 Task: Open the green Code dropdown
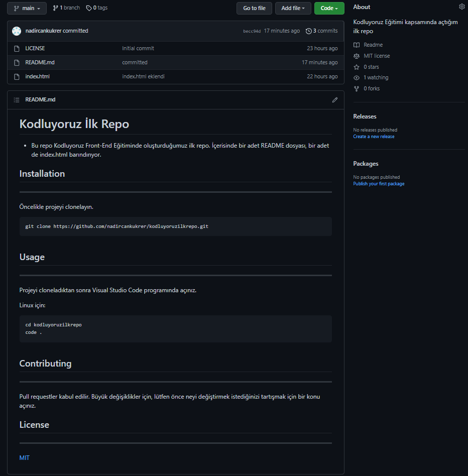329,8
